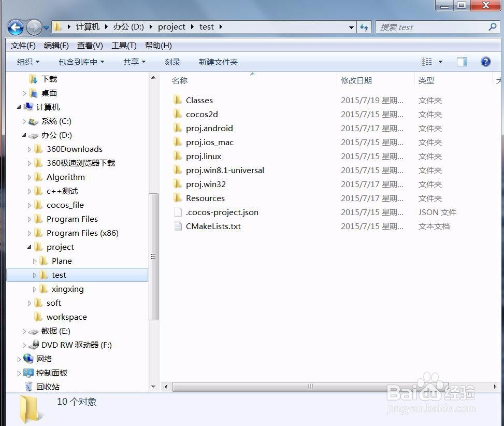Click 计算机 in the address breadcrumb
This screenshot has height=426, width=504.
(88, 27)
